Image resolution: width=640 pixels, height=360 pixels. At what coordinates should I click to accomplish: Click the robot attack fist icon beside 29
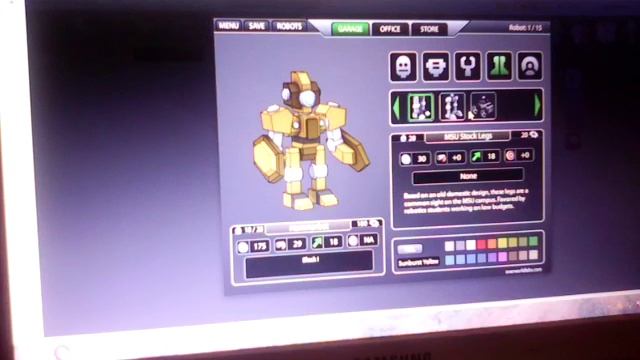[280, 245]
